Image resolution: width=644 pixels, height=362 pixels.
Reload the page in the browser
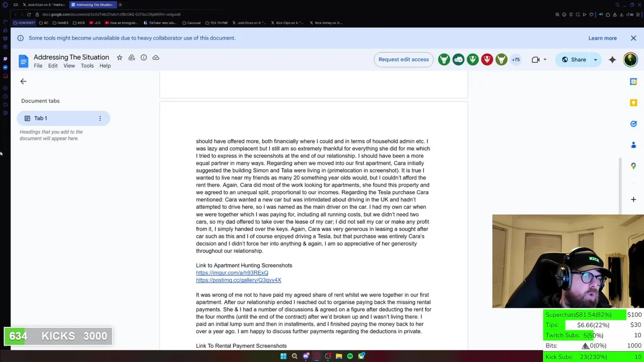click(29, 14)
